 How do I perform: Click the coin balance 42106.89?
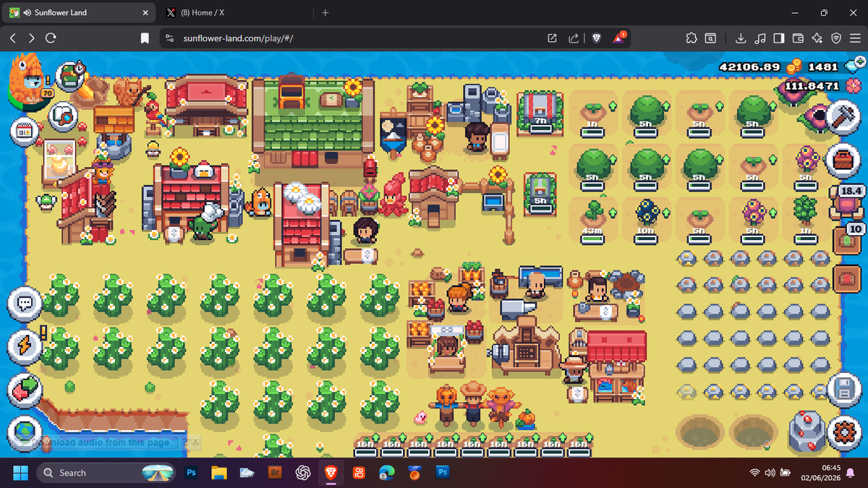(x=749, y=67)
